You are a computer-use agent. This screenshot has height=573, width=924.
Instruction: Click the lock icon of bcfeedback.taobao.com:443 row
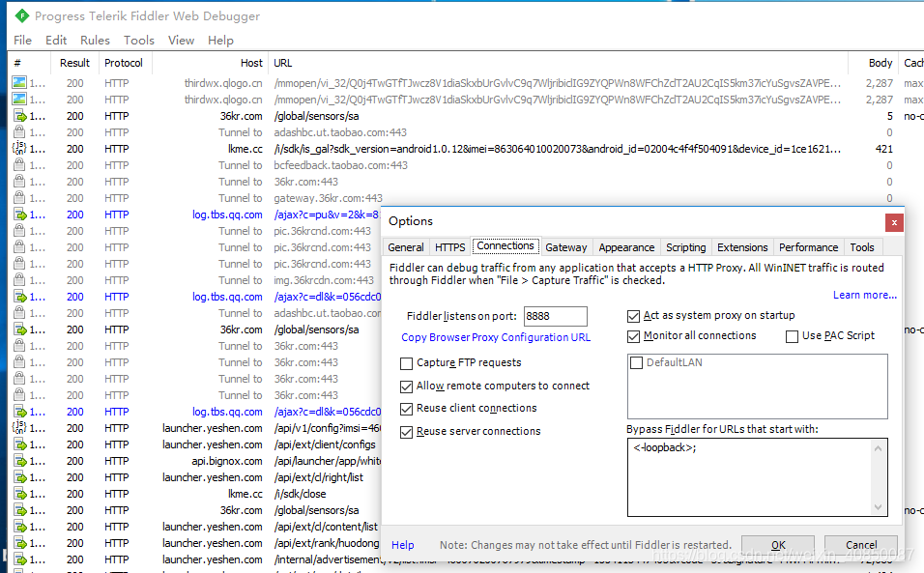(19, 165)
